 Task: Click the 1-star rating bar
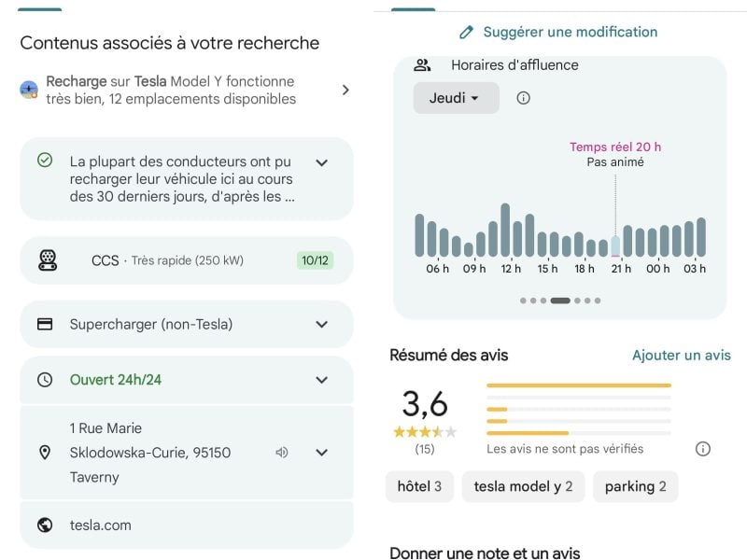pyautogui.click(x=579, y=433)
